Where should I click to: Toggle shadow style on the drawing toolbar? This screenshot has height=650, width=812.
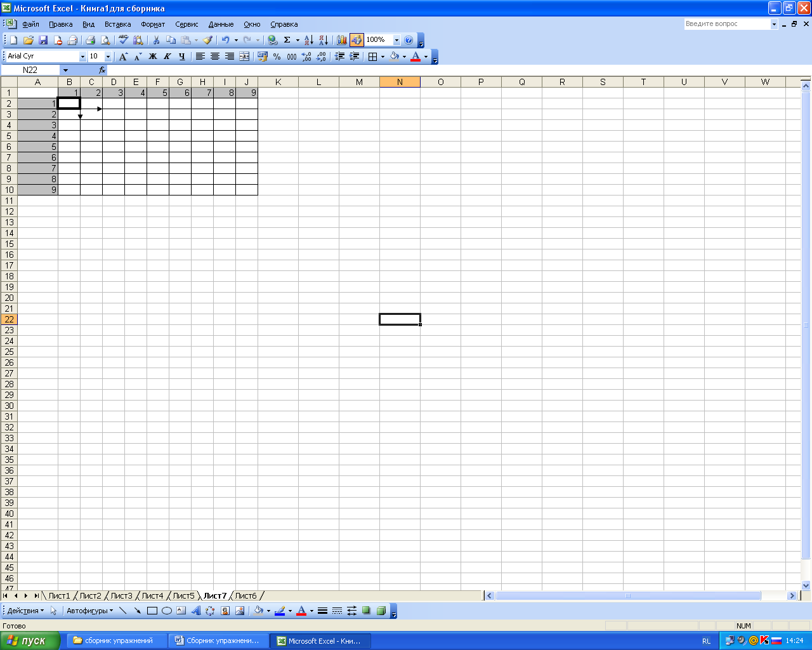pyautogui.click(x=366, y=611)
